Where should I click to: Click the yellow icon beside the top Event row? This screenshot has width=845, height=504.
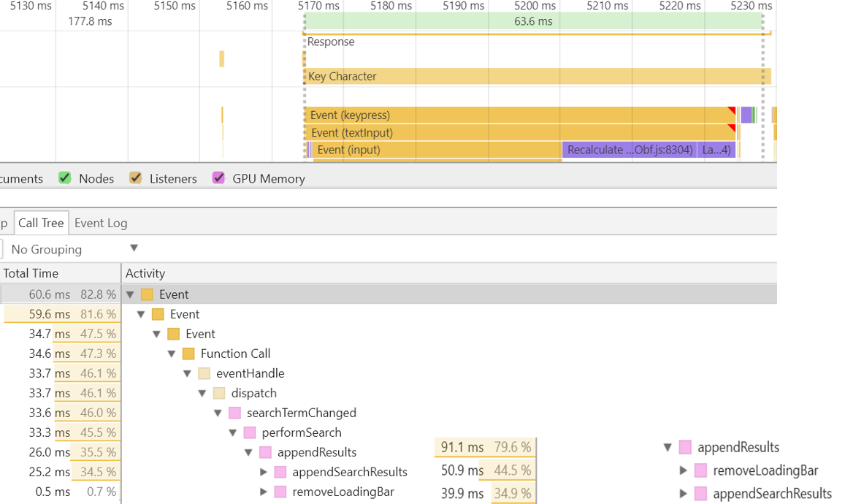[x=147, y=294]
